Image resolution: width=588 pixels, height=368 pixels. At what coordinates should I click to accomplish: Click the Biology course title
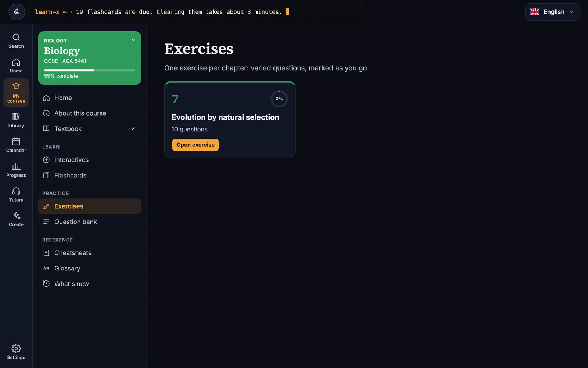pyautogui.click(x=62, y=51)
